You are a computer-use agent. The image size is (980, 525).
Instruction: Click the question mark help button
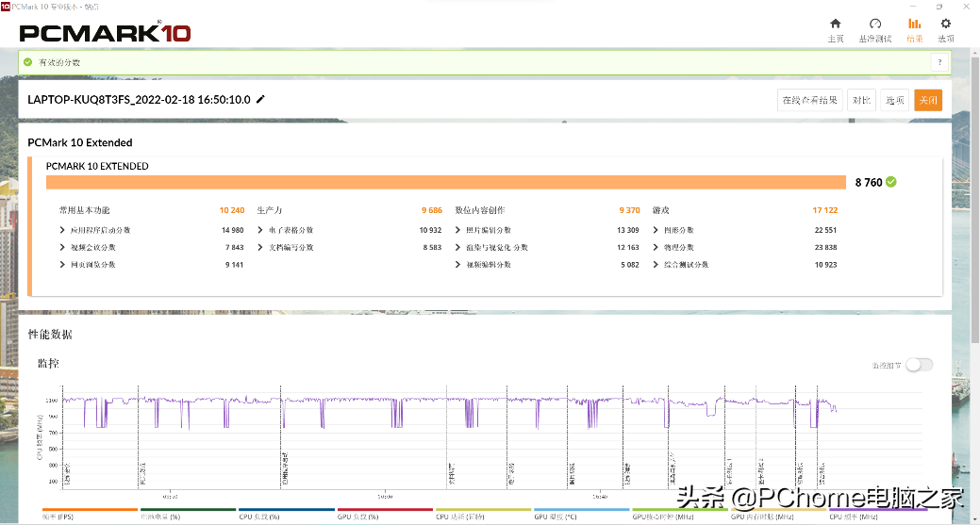pyautogui.click(x=938, y=62)
